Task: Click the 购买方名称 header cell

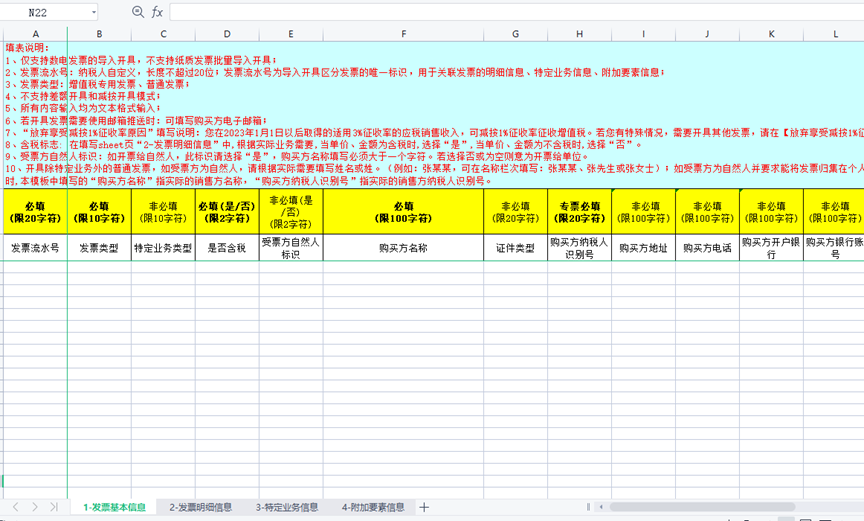Action: click(403, 248)
